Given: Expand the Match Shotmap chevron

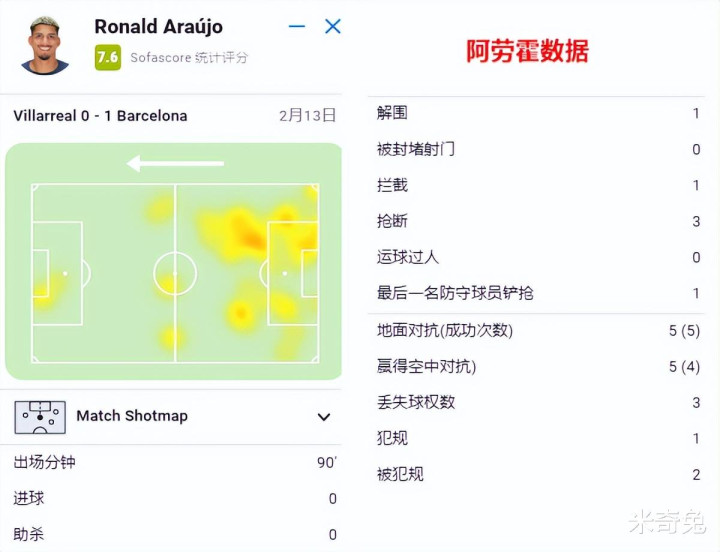Looking at the screenshot, I should pos(323,417).
